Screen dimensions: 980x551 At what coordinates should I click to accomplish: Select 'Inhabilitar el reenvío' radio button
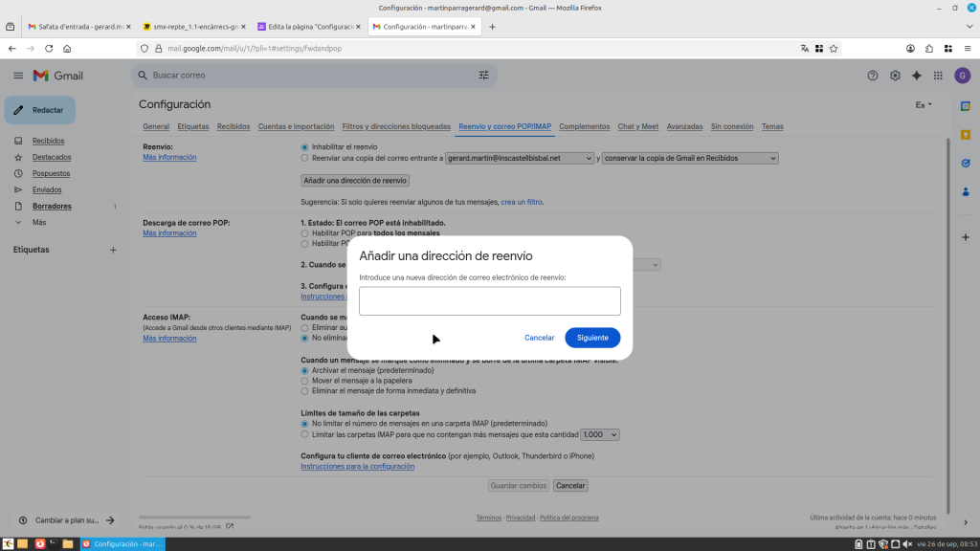304,147
